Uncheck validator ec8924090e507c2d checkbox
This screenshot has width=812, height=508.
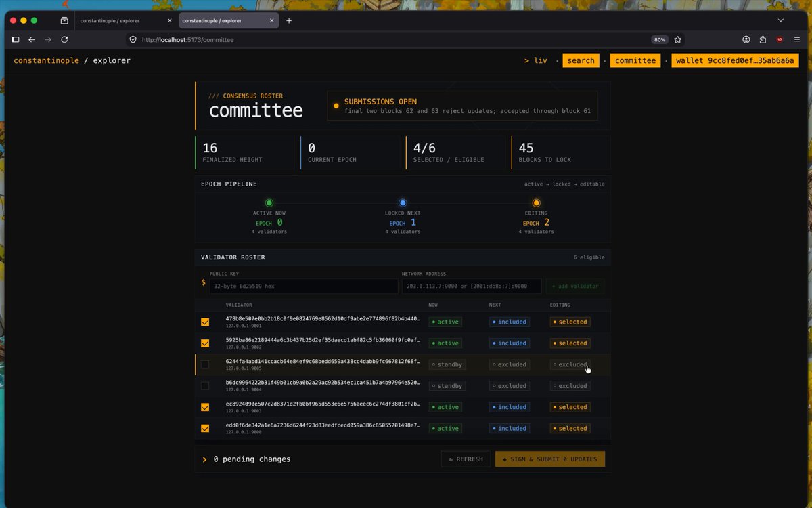pos(205,407)
